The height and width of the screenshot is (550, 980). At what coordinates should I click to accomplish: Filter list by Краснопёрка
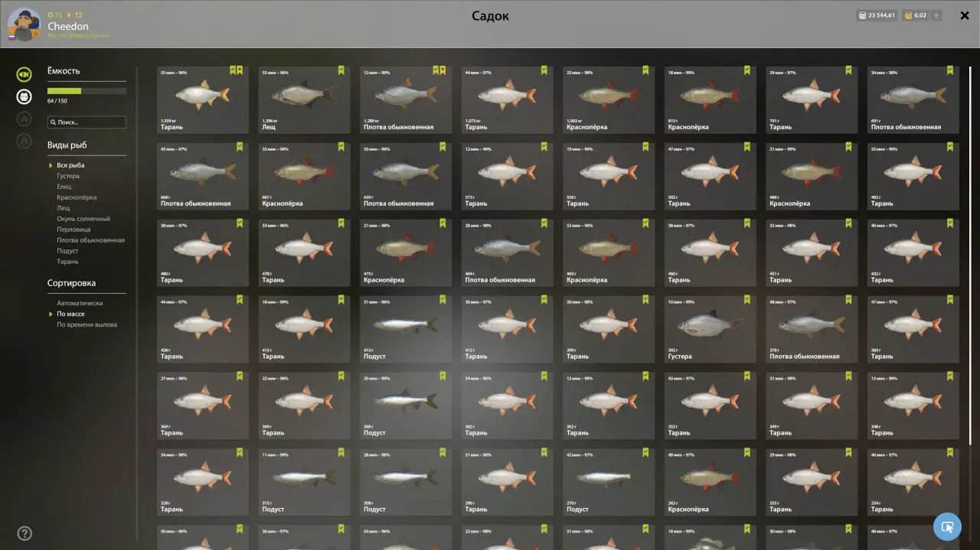(77, 197)
